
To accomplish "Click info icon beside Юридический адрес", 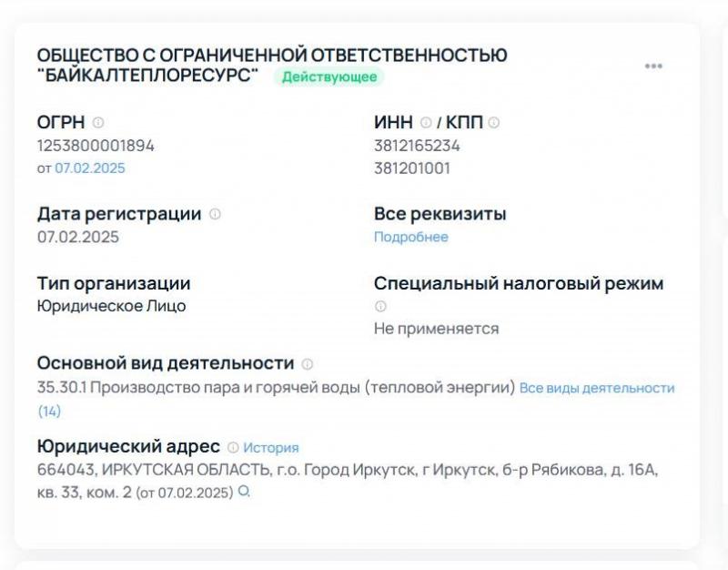I will coord(233,447).
